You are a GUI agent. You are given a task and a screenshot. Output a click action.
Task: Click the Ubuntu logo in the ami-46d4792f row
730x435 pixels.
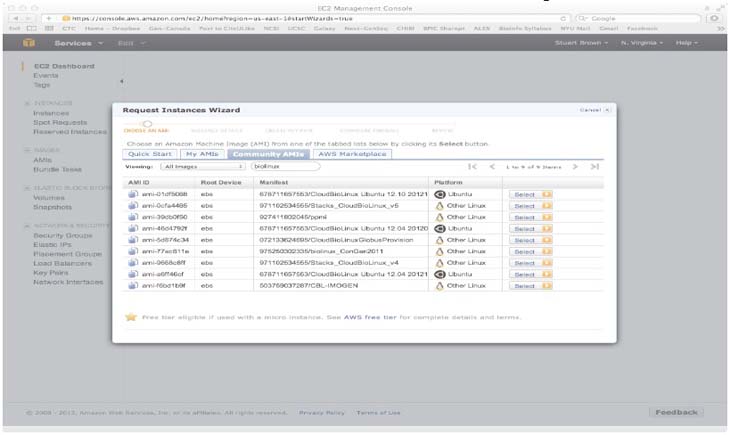439,229
